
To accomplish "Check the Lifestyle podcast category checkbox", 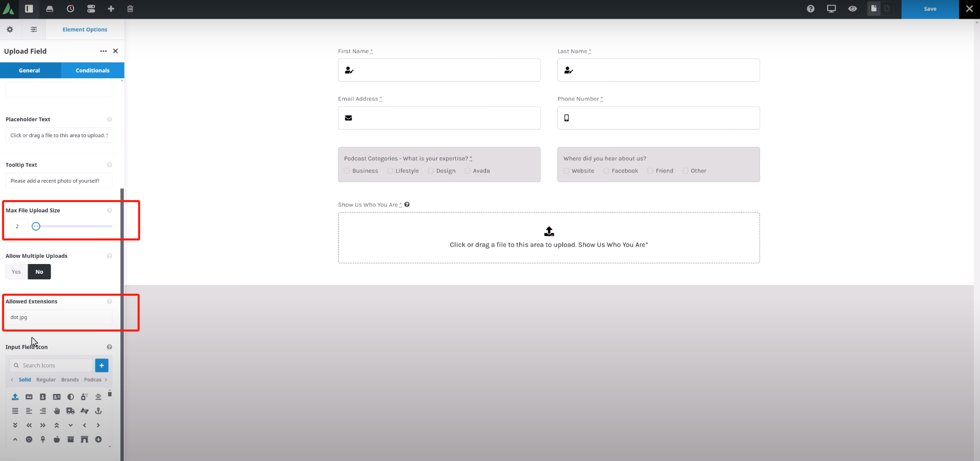I will [x=390, y=171].
